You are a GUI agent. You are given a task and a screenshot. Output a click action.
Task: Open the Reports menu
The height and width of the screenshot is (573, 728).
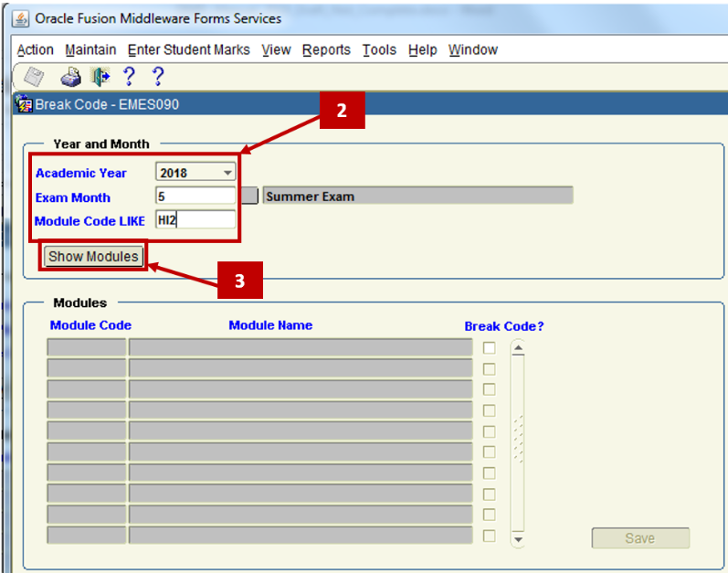pyautogui.click(x=326, y=50)
